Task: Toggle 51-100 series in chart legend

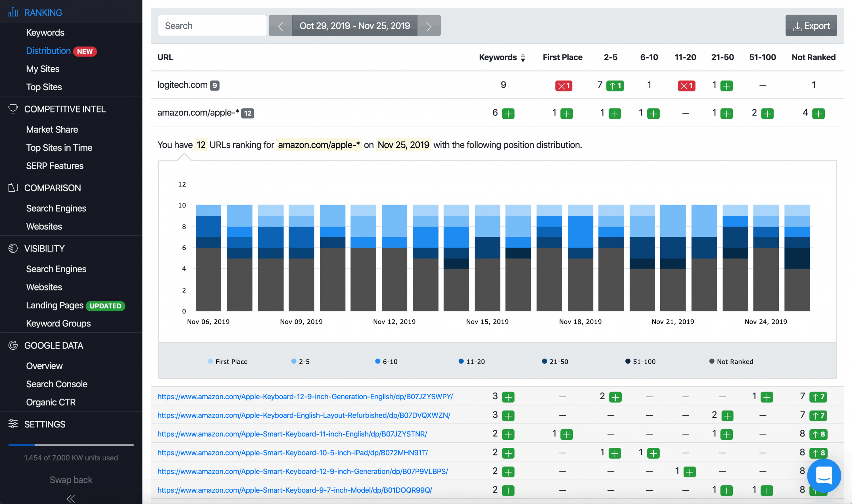Action: pyautogui.click(x=640, y=362)
